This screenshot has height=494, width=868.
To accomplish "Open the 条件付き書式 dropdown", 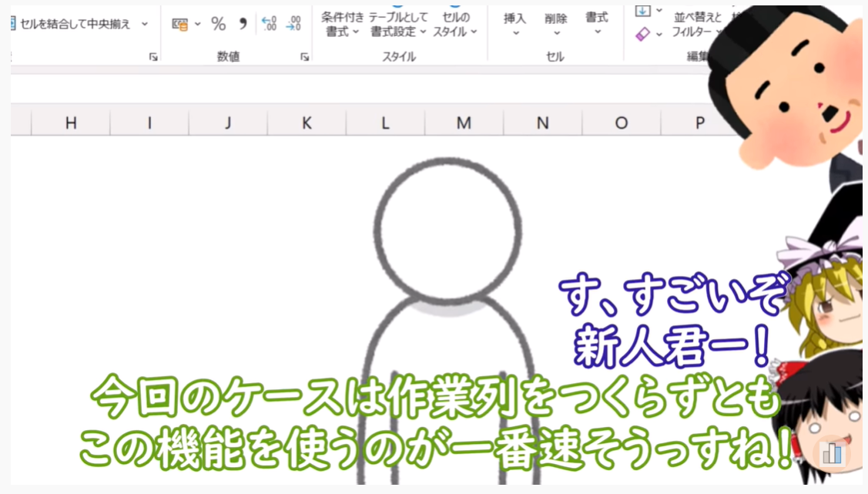I will (x=342, y=25).
